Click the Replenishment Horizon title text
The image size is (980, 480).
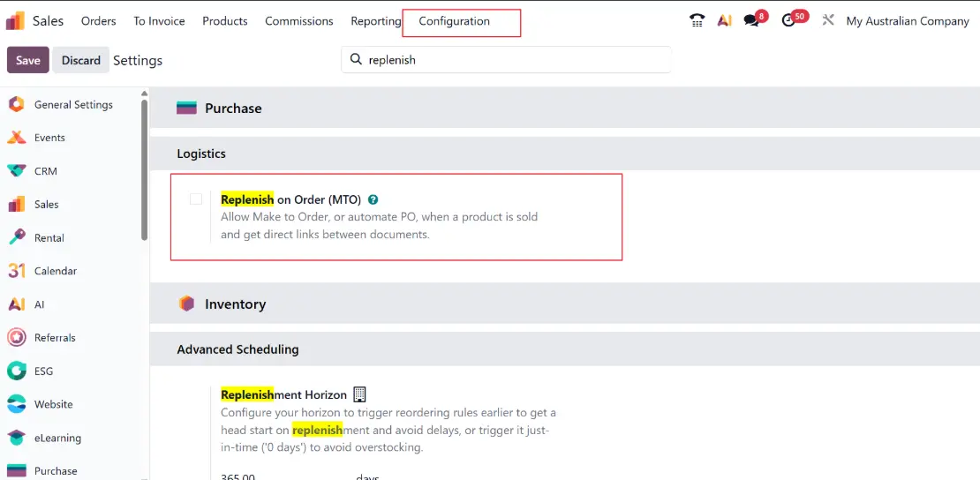(283, 394)
